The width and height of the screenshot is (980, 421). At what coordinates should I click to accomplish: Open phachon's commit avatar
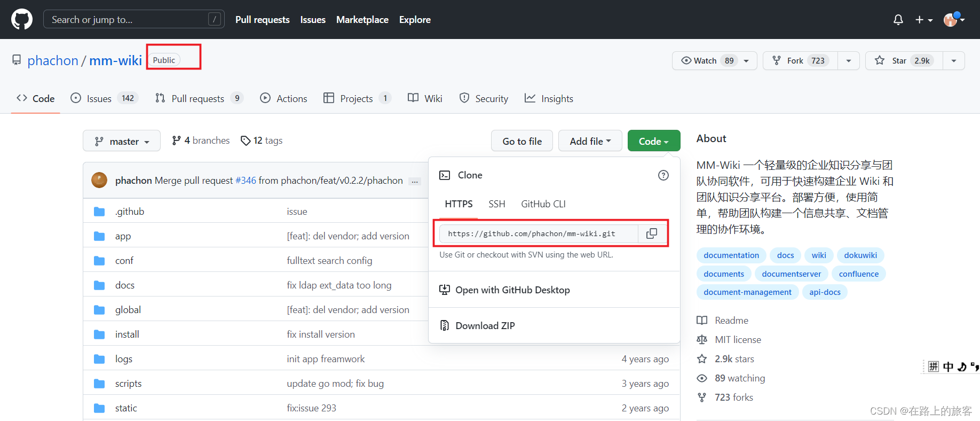pyautogui.click(x=99, y=180)
